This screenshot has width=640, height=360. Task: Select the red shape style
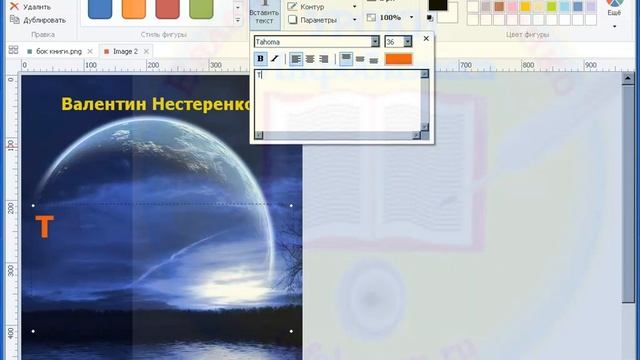pos(167,9)
